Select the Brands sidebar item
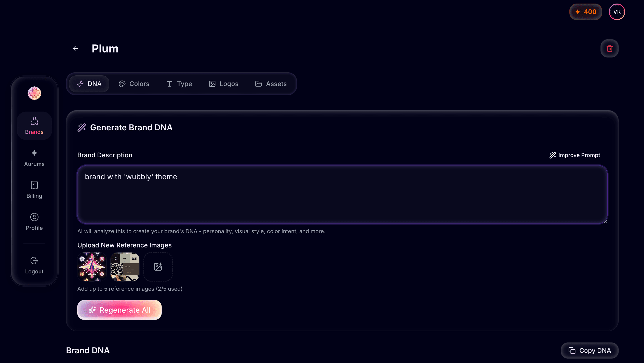 coord(34,126)
